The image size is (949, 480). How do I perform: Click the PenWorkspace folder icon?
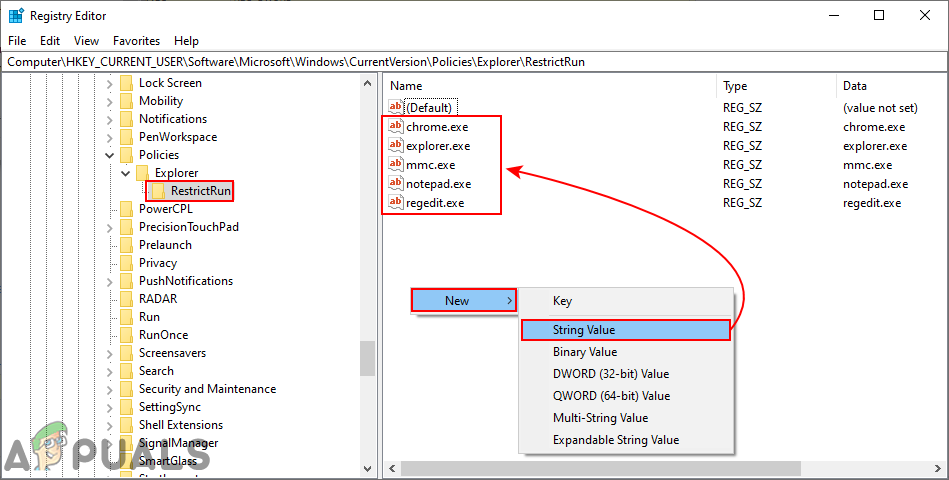(126, 137)
